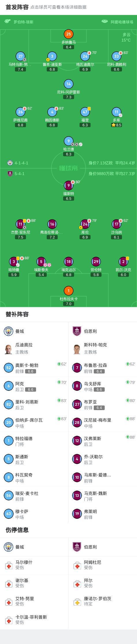Open injured player 马尔穆什 entry

[x=34, y=565]
